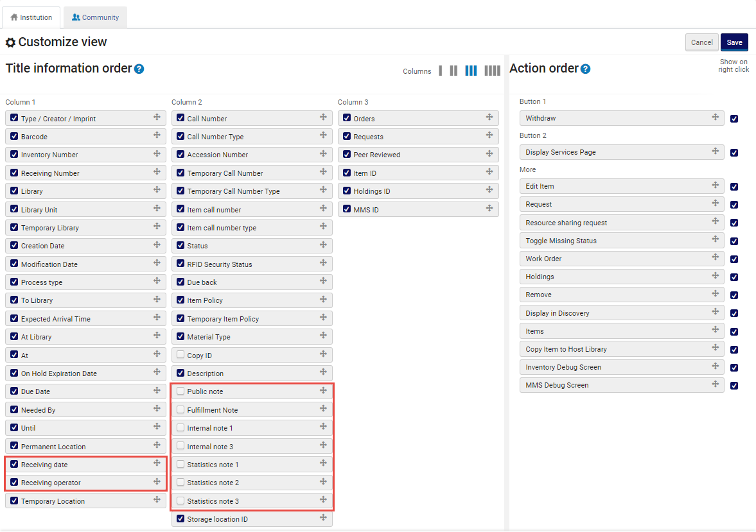Grab the move handle for Peer Reviewed
The height and width of the screenshot is (532, 756).
coord(489,154)
